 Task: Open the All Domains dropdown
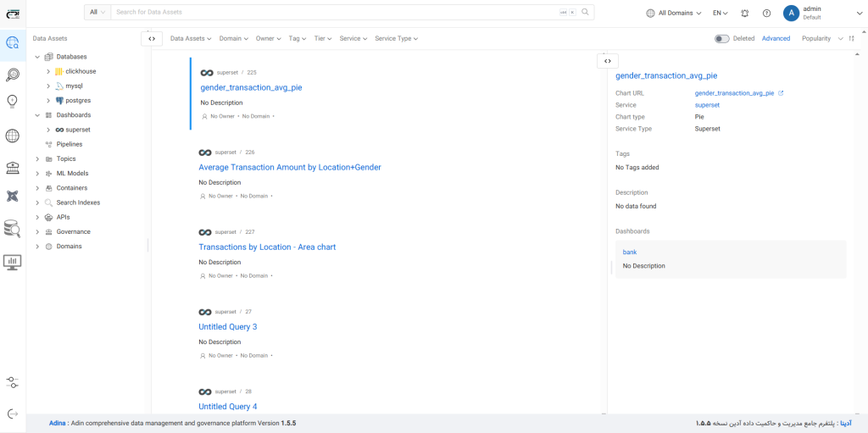675,13
